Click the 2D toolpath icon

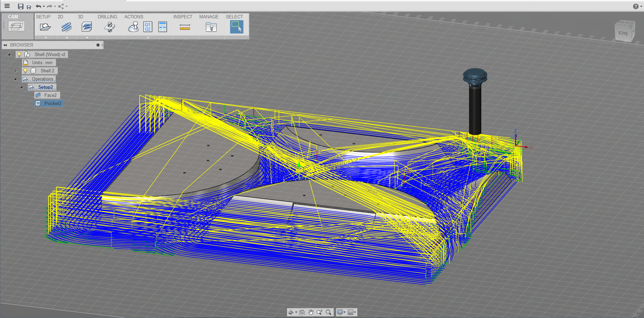[67, 27]
